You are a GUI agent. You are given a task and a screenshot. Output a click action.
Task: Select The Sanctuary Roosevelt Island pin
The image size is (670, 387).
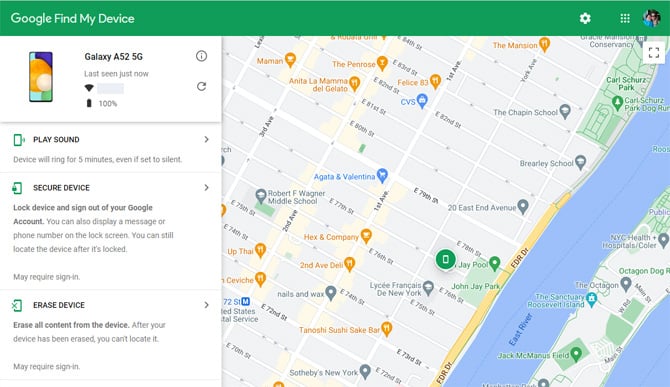[x=591, y=299]
